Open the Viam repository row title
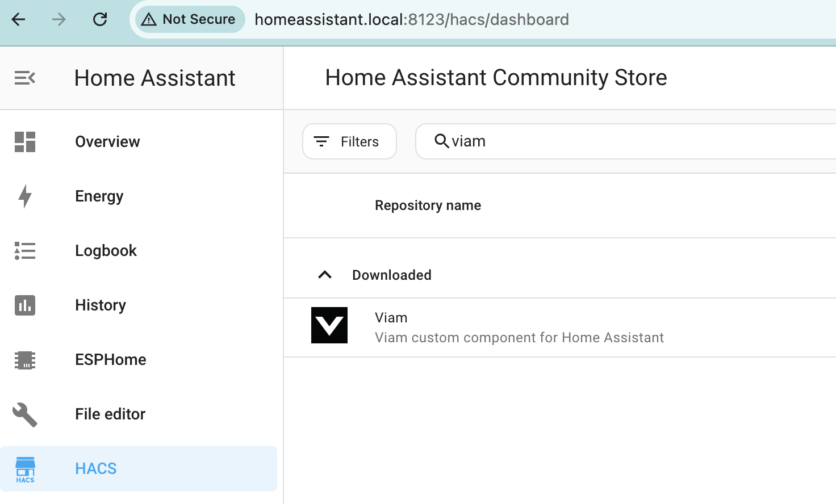 391,318
